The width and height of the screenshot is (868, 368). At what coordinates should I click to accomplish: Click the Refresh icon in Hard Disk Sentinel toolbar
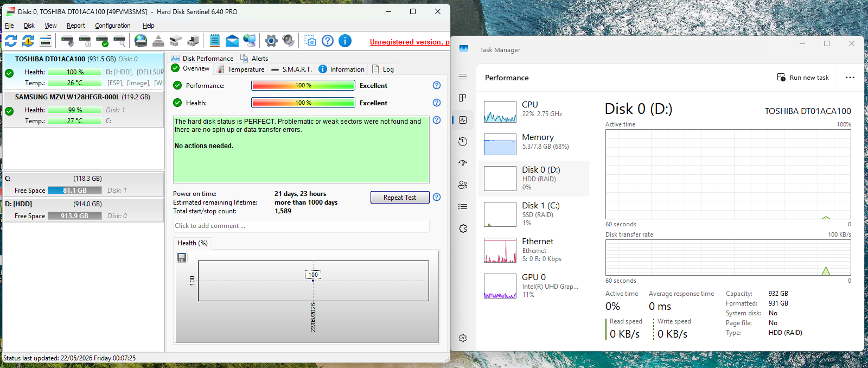click(x=11, y=41)
